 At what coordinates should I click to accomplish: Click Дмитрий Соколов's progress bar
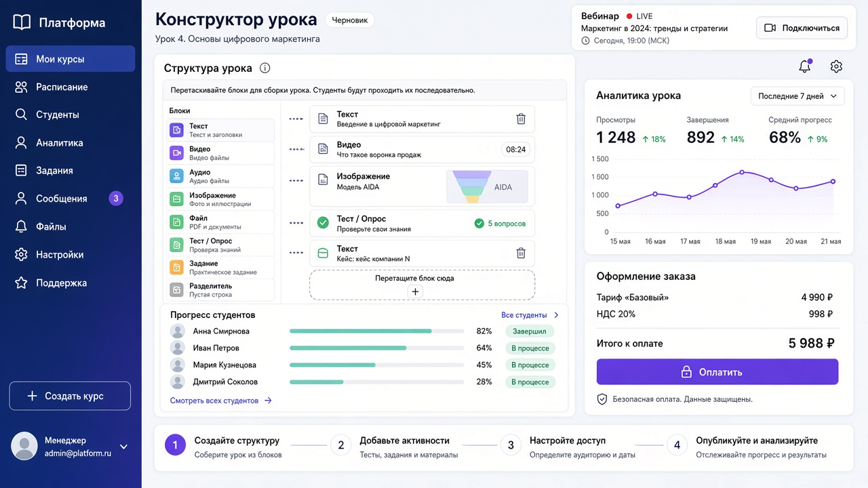(x=376, y=382)
